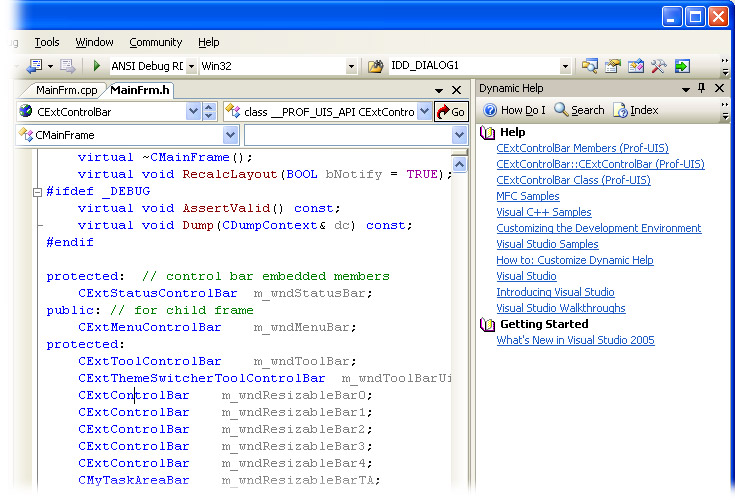Image resolution: width=735 pixels, height=500 pixels.
Task: Open the Tools menu
Action: click(47, 42)
